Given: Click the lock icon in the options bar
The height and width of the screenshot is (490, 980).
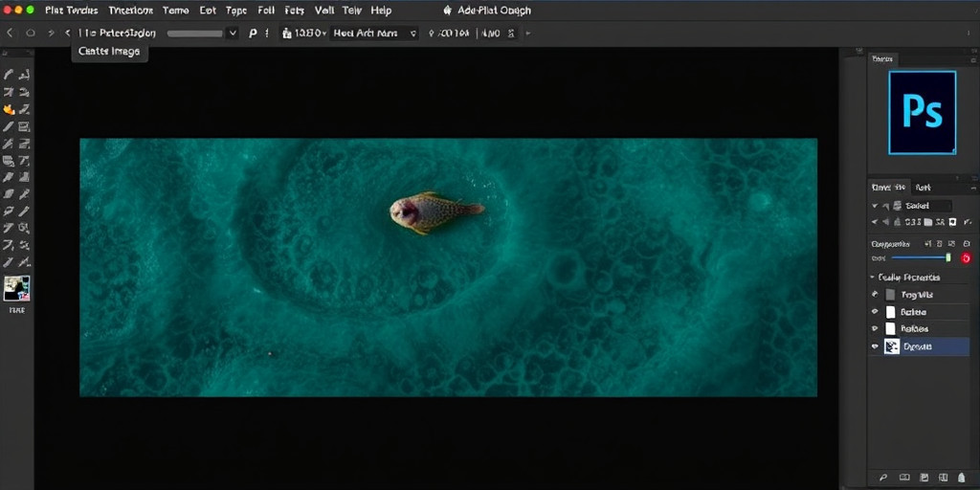Looking at the screenshot, I should [x=286, y=33].
